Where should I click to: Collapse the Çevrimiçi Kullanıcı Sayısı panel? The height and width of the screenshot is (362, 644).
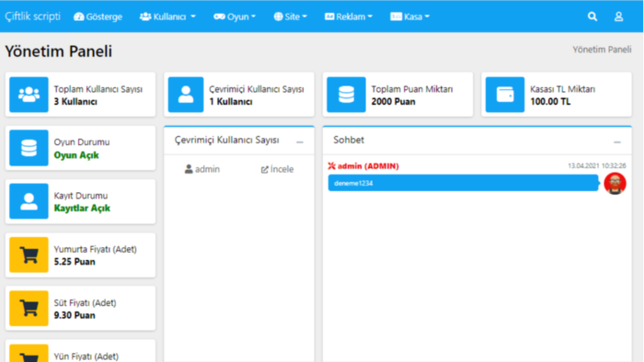pos(300,141)
